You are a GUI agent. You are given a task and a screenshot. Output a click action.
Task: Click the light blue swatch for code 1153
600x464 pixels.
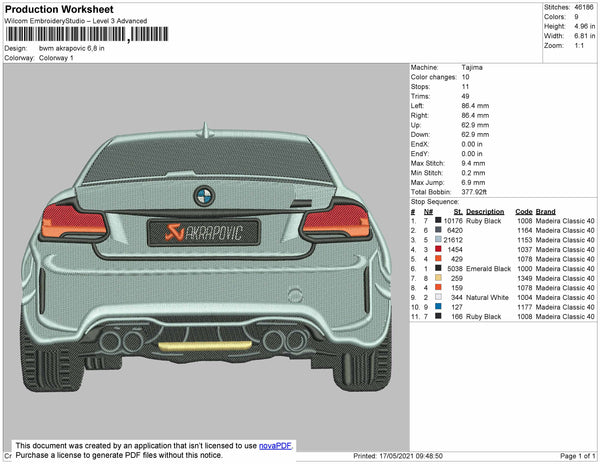pyautogui.click(x=438, y=239)
